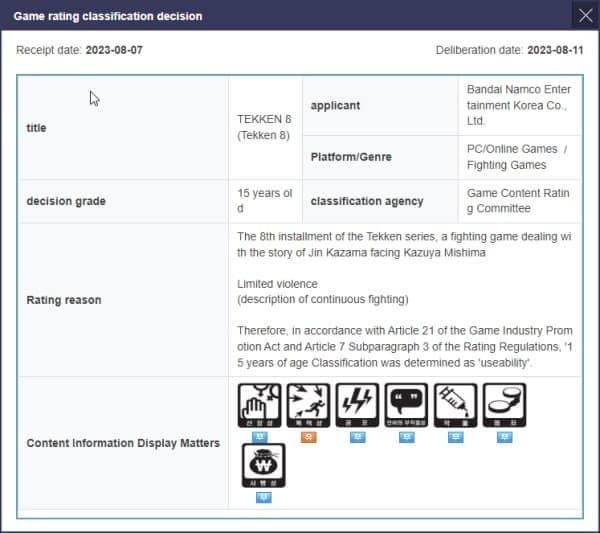Click the 'description of continuous fighting' line
Screen dimensions: 600x533
(x=323, y=299)
